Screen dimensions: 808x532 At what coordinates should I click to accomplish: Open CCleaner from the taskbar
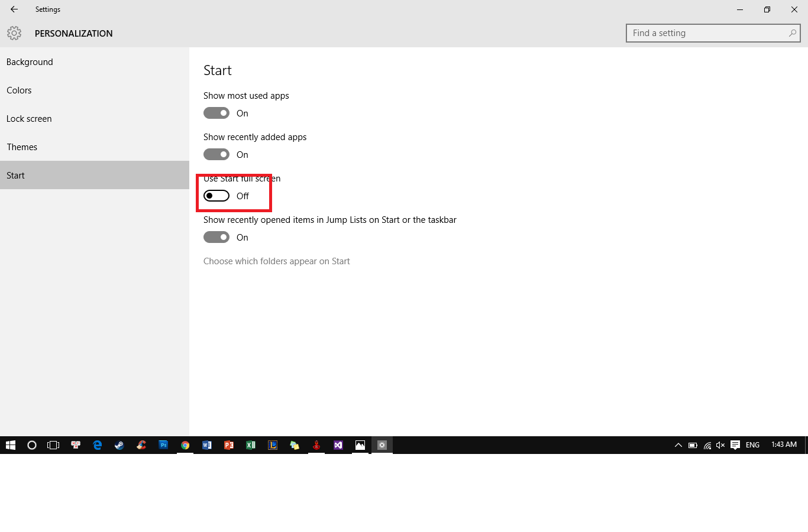tap(141, 445)
